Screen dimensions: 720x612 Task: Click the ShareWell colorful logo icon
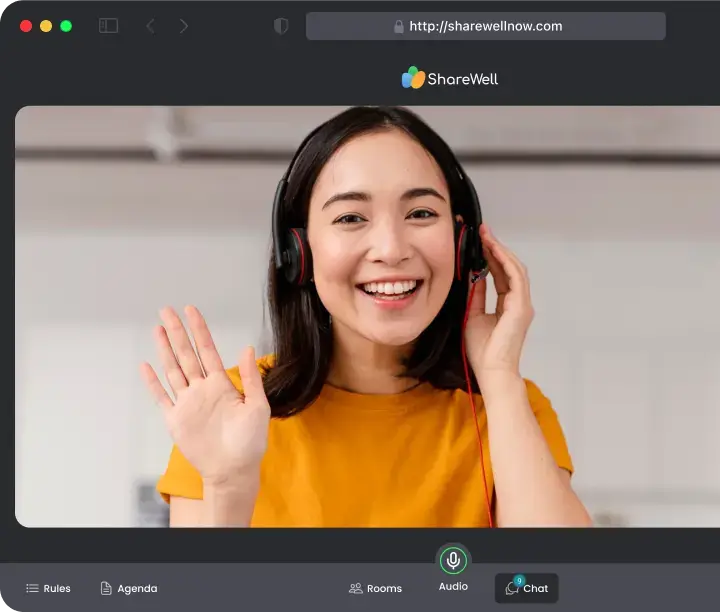tap(413, 78)
